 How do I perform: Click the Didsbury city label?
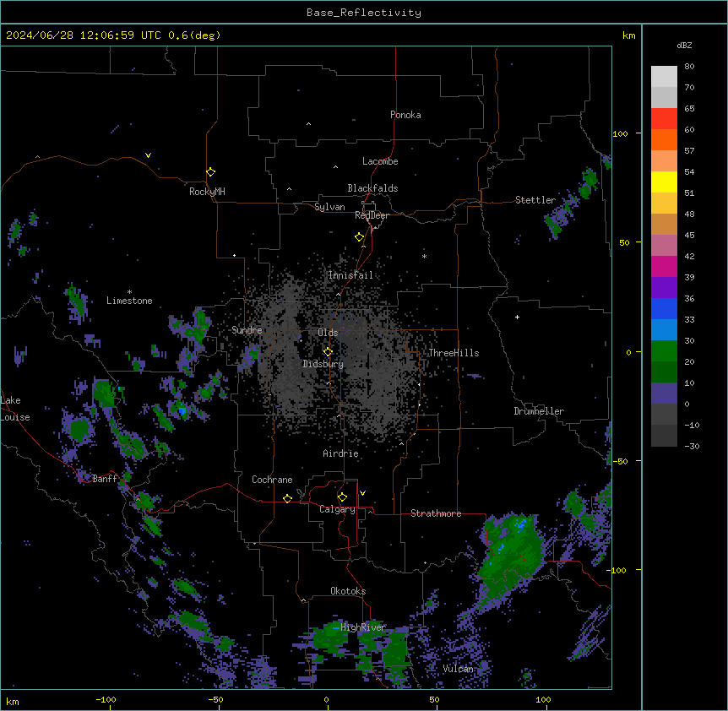pyautogui.click(x=323, y=364)
